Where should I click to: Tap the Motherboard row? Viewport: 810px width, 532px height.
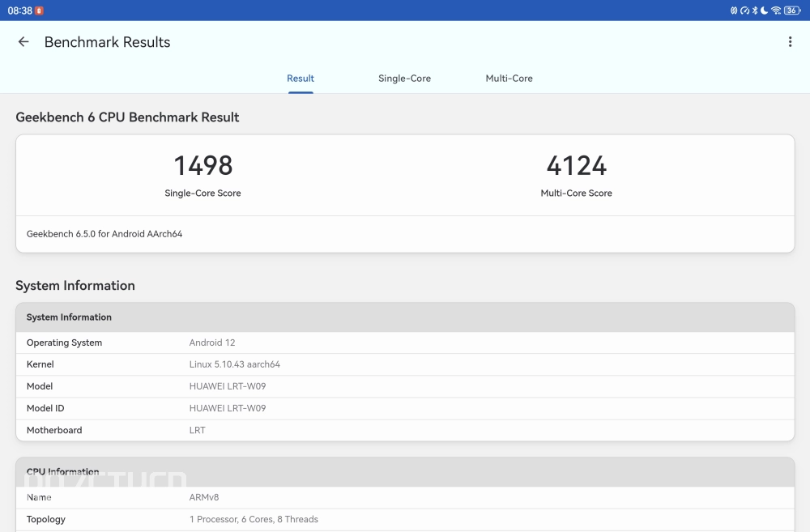coord(405,430)
